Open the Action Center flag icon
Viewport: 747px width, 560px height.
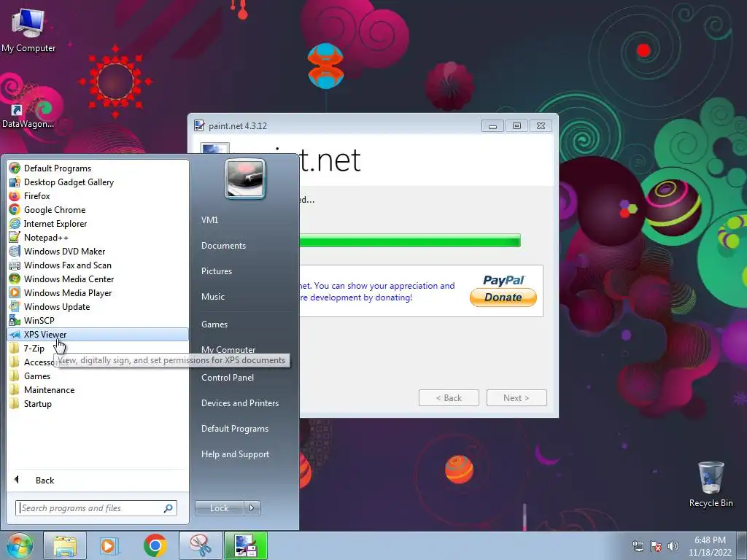[x=656, y=547]
